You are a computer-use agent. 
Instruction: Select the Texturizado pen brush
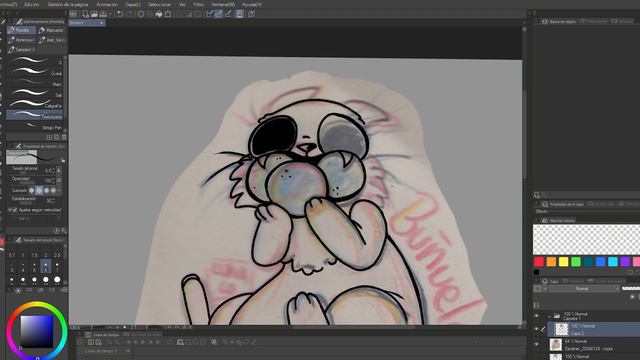(35, 115)
